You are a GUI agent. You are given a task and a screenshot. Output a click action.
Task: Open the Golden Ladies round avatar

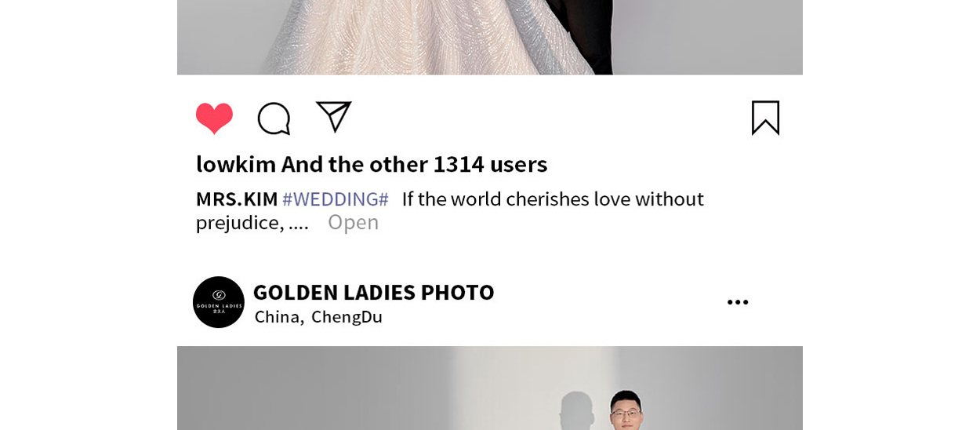point(219,302)
